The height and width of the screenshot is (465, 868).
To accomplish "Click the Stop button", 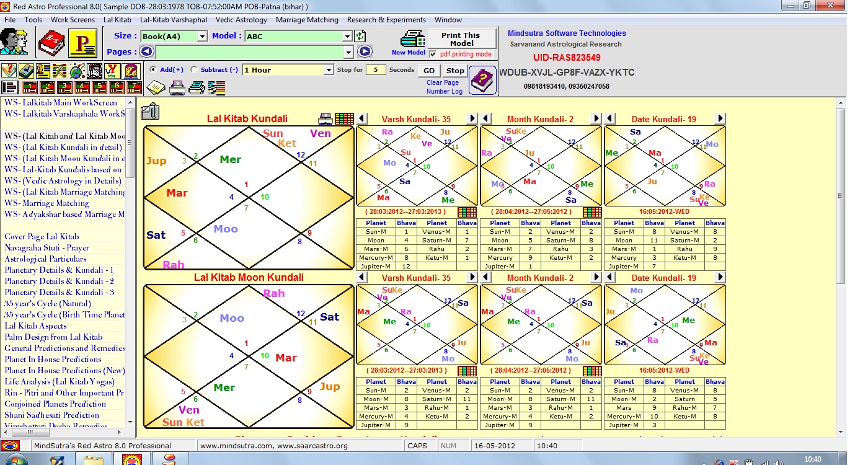I will (x=455, y=71).
